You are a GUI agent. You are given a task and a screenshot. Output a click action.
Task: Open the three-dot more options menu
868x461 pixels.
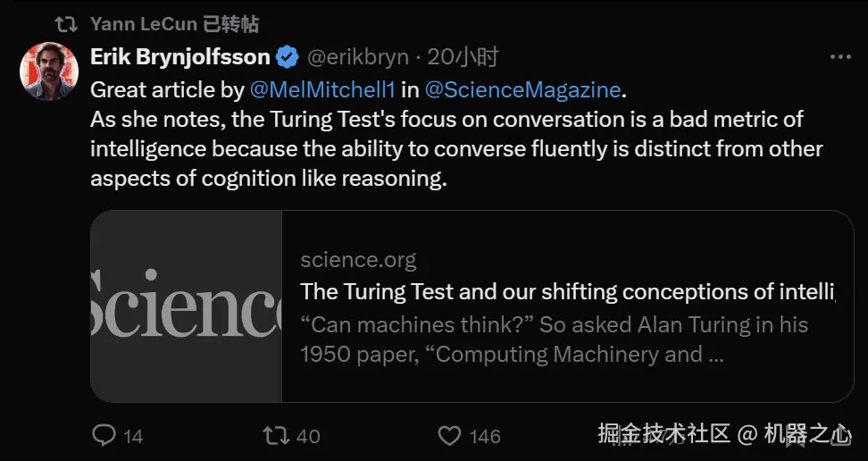(x=840, y=57)
